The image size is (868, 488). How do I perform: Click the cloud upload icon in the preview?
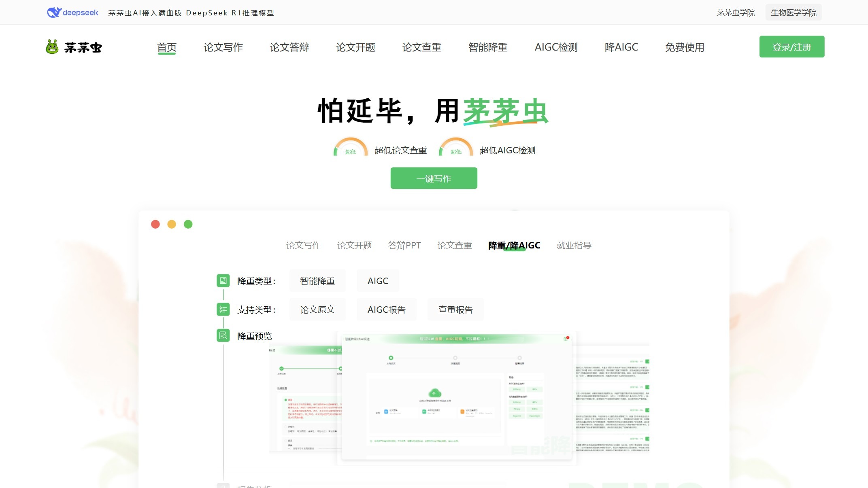pyautogui.click(x=434, y=393)
